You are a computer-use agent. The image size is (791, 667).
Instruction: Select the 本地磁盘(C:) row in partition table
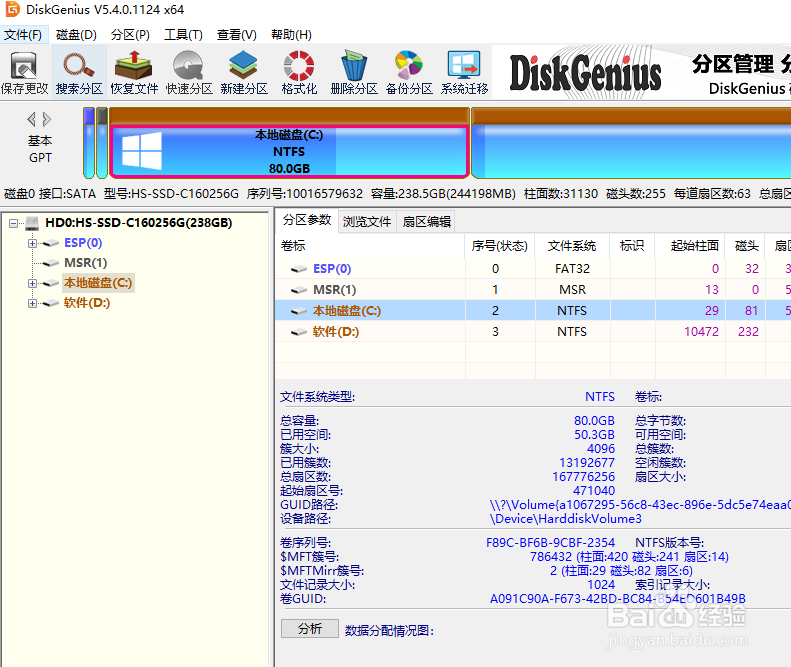tap(533, 311)
